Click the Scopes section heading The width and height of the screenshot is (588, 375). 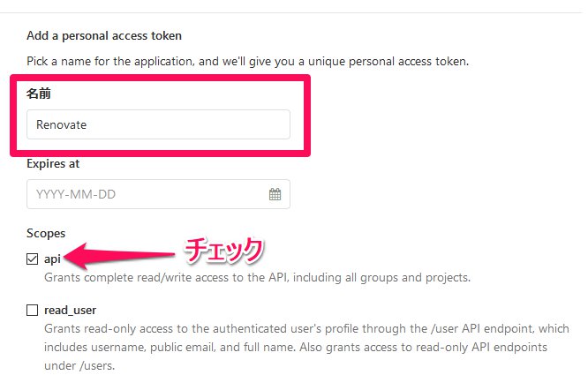click(x=46, y=234)
